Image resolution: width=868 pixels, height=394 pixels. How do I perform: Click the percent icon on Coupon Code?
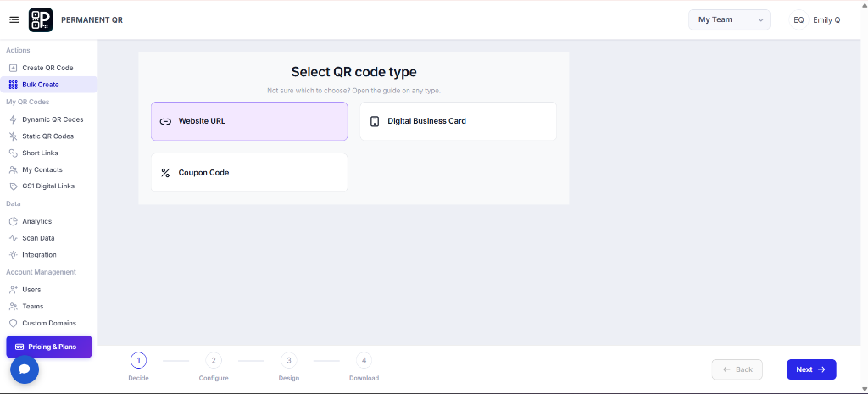tap(165, 173)
